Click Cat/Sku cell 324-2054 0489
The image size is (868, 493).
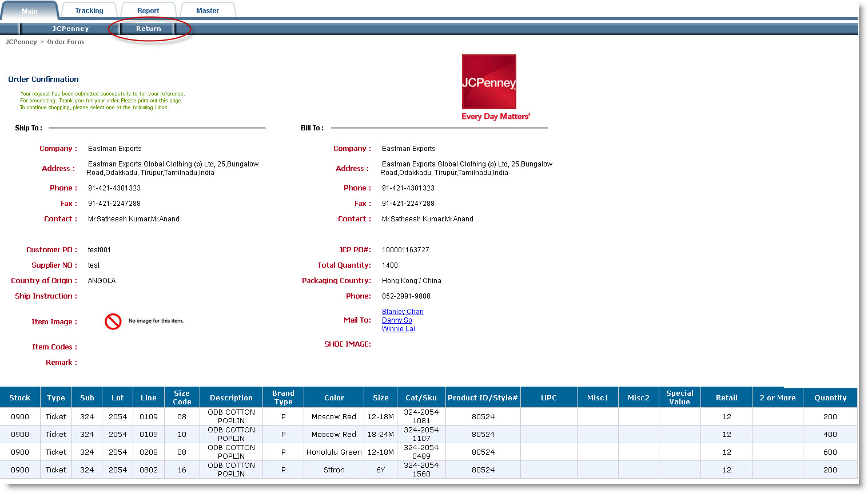point(421,452)
